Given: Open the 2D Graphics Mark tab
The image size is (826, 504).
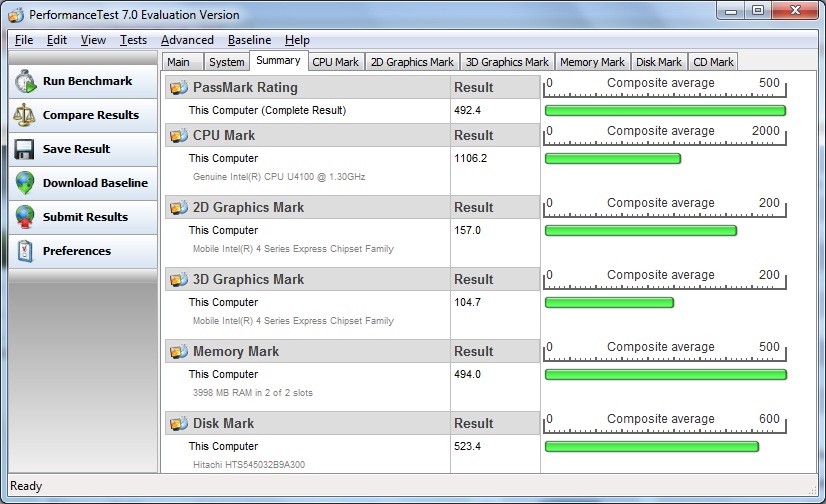Looking at the screenshot, I should 412,62.
